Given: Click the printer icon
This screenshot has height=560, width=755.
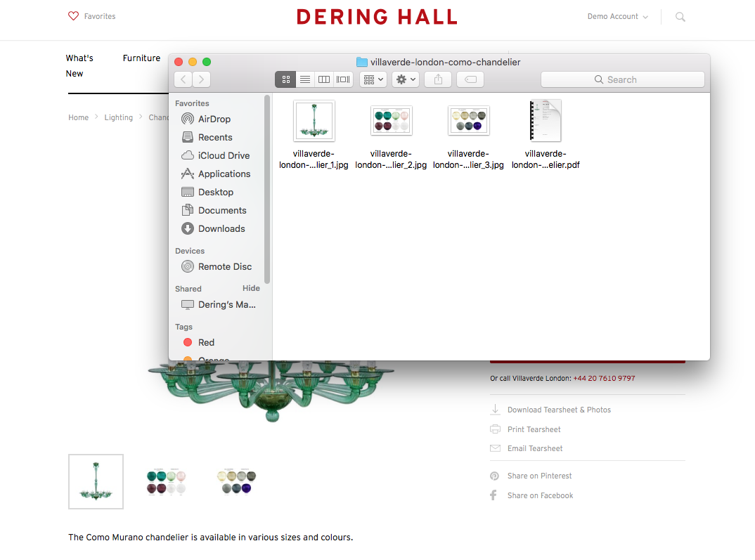Looking at the screenshot, I should coord(495,429).
